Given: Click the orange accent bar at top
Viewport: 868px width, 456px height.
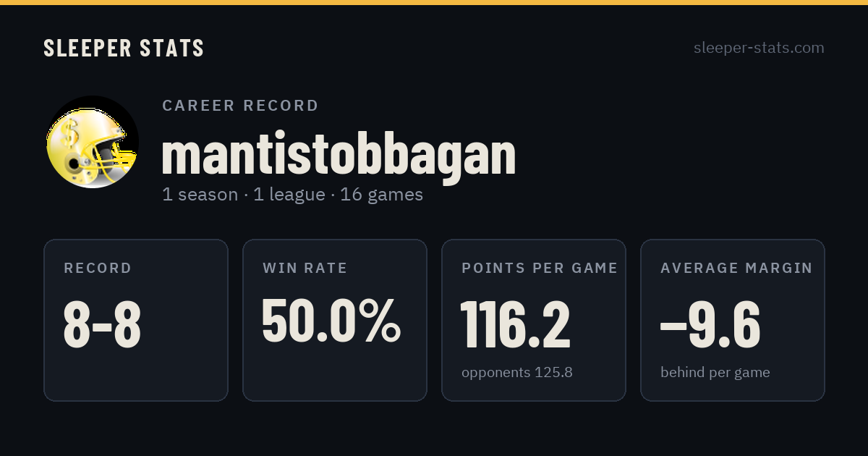Looking at the screenshot, I should coord(434,2).
